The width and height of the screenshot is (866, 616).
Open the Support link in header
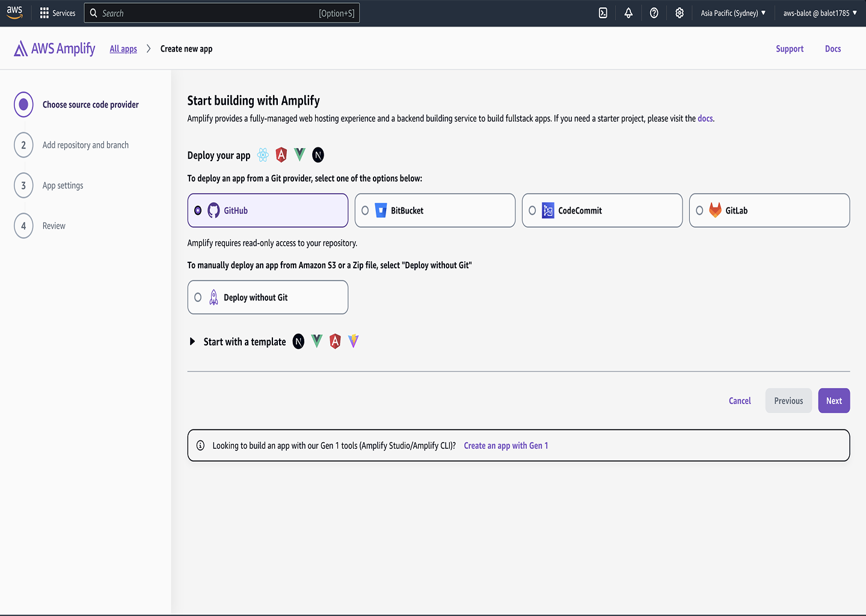click(x=790, y=49)
